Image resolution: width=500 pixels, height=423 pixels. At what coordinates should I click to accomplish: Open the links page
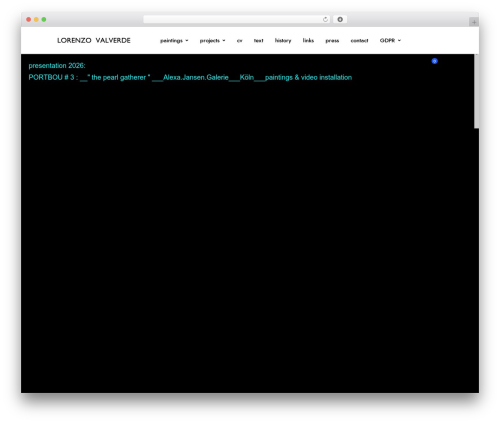pos(308,40)
